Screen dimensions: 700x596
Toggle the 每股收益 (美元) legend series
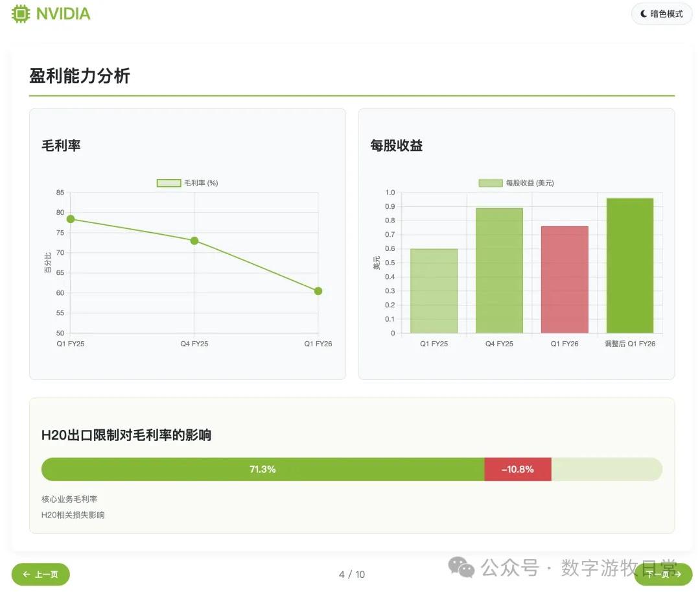coord(517,182)
